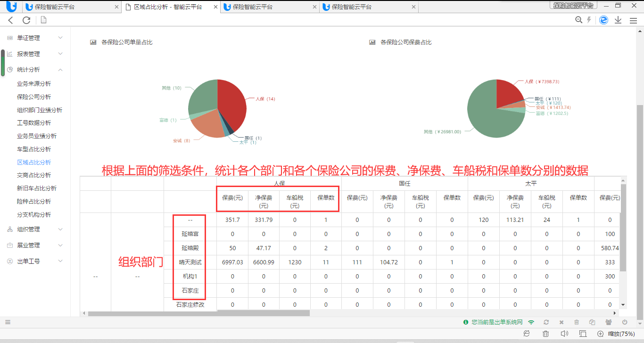Click the chart icon beside 各保险公司保费占比
Viewport: 644px width, 343px height.
372,42
